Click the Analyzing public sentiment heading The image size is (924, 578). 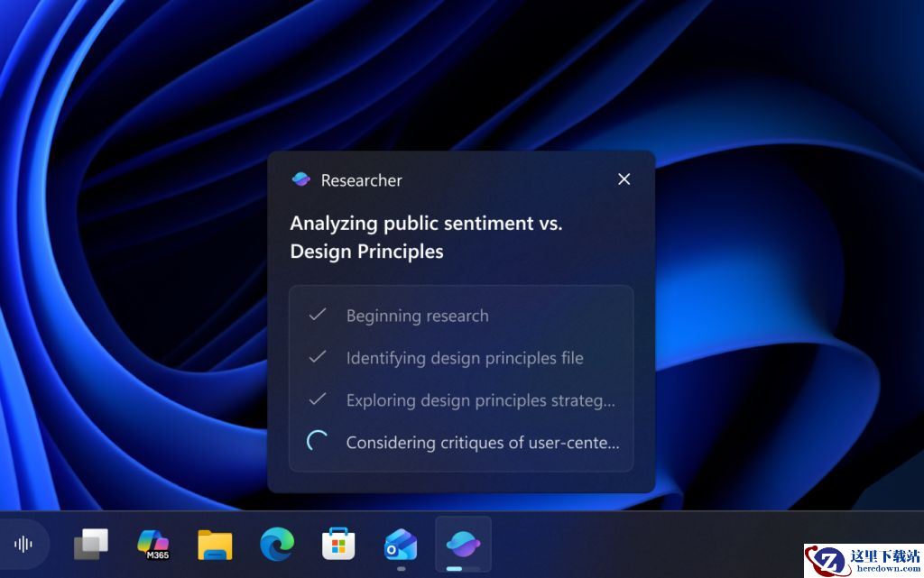(x=426, y=237)
